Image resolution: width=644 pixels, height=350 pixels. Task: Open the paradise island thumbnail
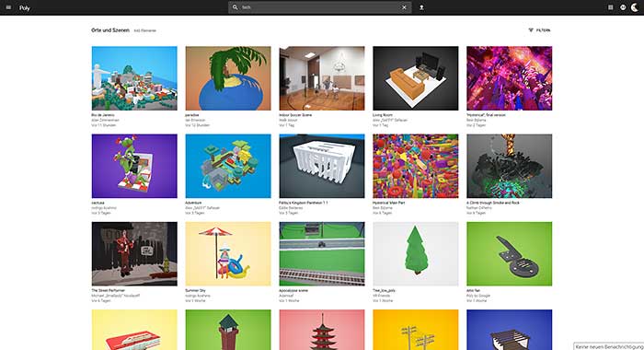[x=228, y=78]
